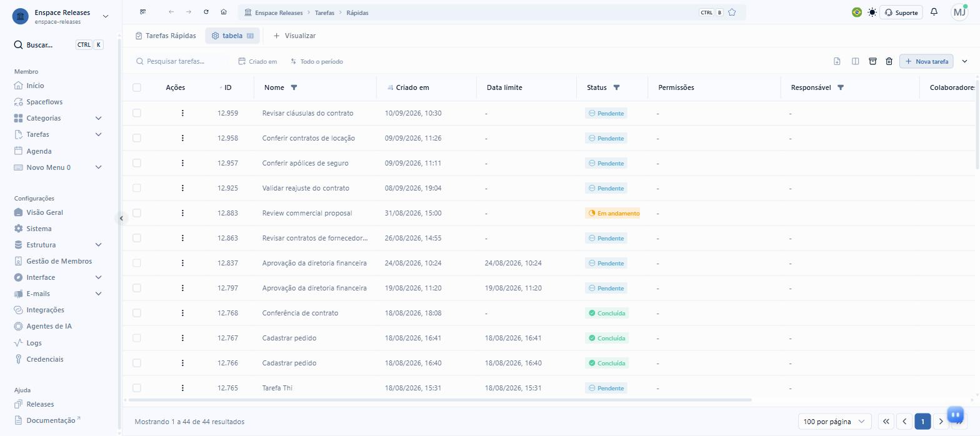Open the home icon in the top bar
Image resolution: width=980 pixels, height=436 pixels.
224,12
